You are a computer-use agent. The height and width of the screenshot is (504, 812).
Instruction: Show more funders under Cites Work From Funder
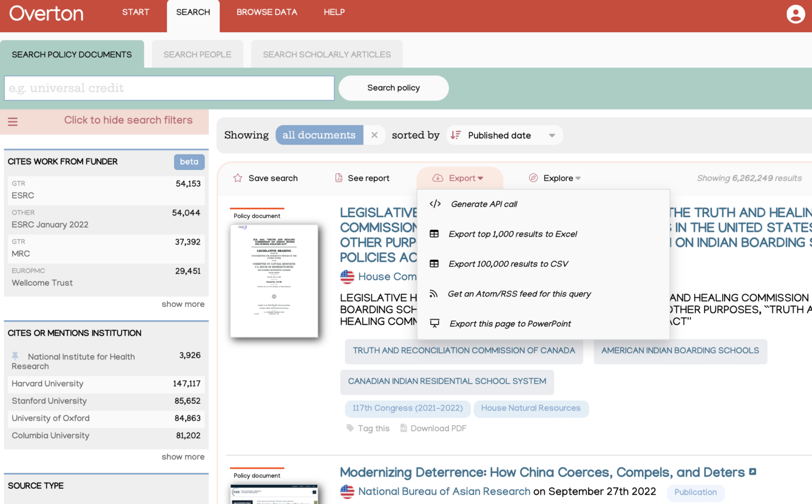(183, 304)
